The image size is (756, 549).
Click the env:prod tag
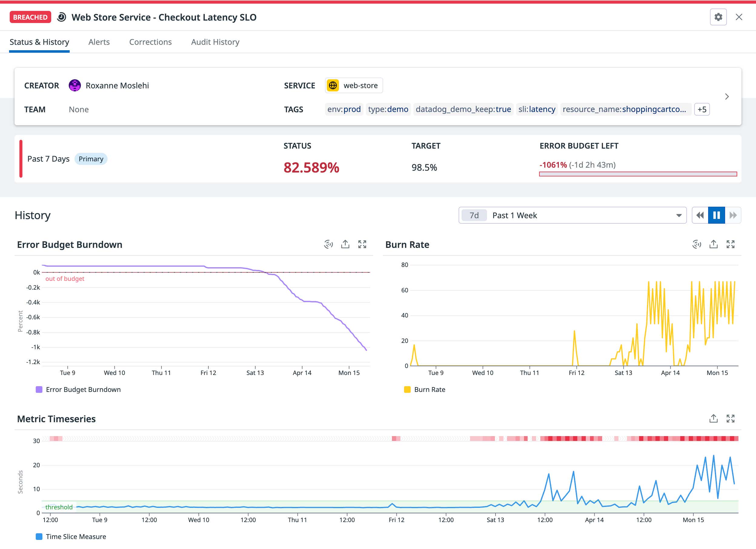[344, 109]
